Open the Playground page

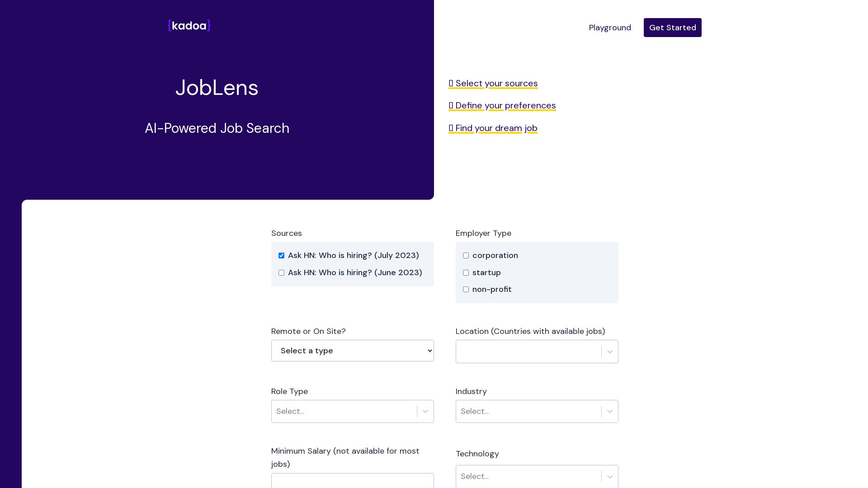[x=609, y=28]
